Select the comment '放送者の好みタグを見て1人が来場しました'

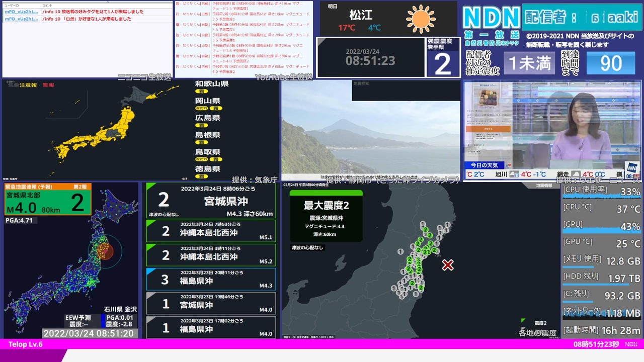93,12
